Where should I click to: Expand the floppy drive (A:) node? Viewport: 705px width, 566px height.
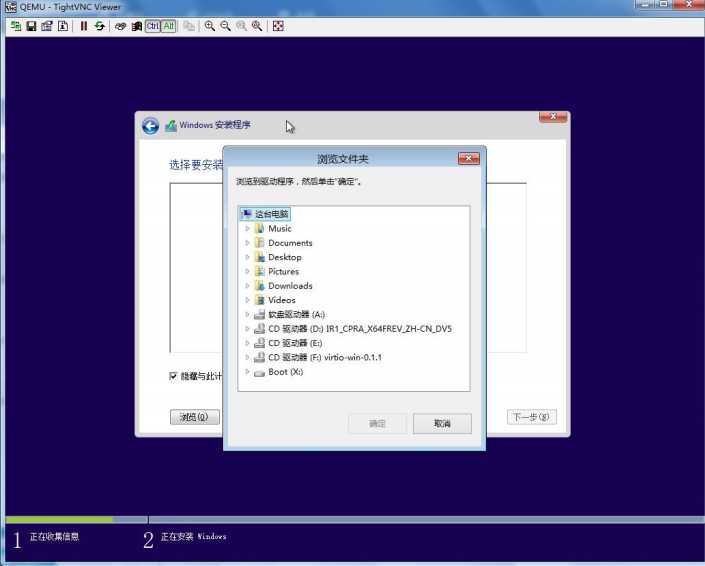pos(247,314)
